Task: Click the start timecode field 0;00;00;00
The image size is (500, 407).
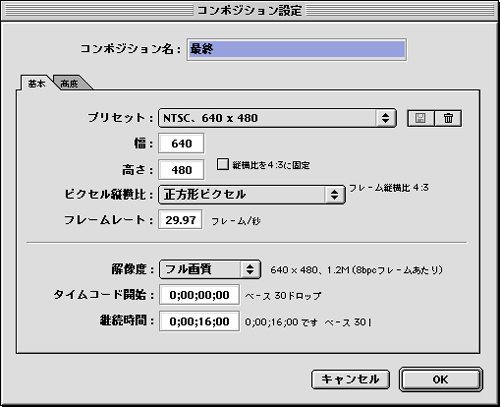Action: click(x=199, y=295)
